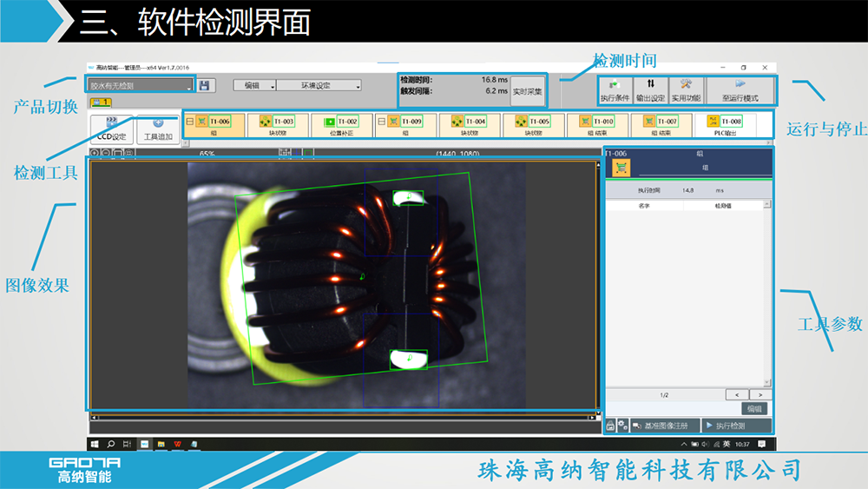This screenshot has width=868, height=489.
Task: Open 实用功能 utility functions
Action: point(686,90)
